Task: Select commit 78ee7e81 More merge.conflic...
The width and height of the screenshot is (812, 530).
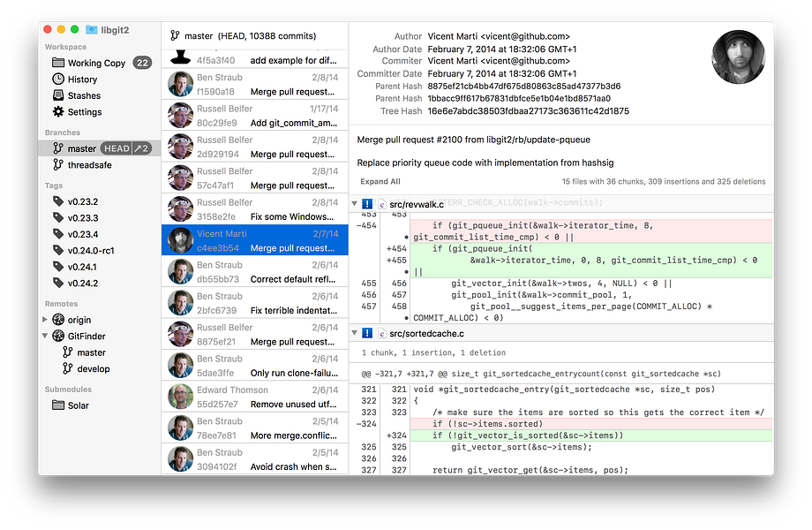Action: (x=255, y=428)
